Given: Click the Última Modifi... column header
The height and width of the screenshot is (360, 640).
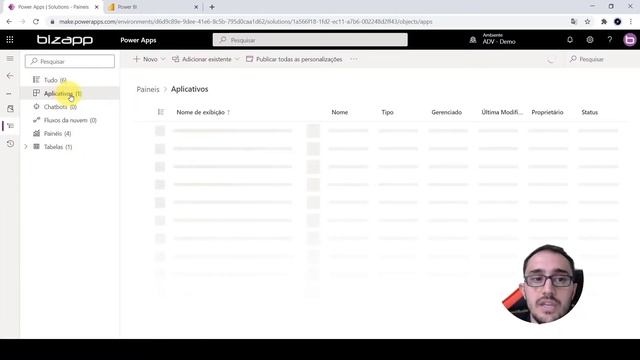Looking at the screenshot, I should point(502,112).
